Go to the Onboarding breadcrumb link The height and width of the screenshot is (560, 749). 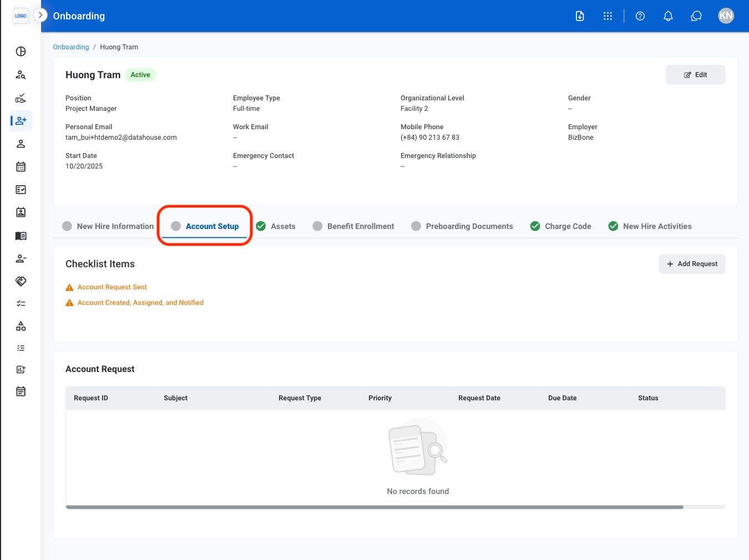point(71,47)
